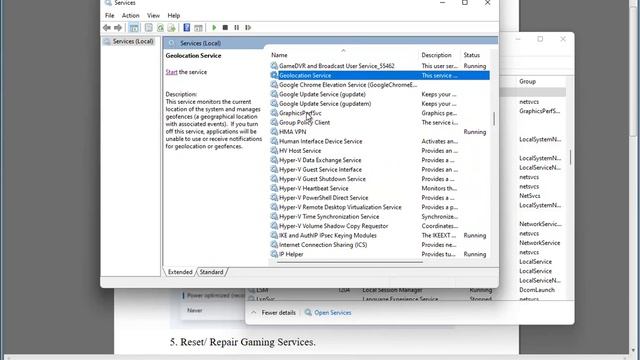Viewport: 640px width, 360px height.
Task: Click the Group column header in Task Manager
Action: pyautogui.click(x=527, y=82)
